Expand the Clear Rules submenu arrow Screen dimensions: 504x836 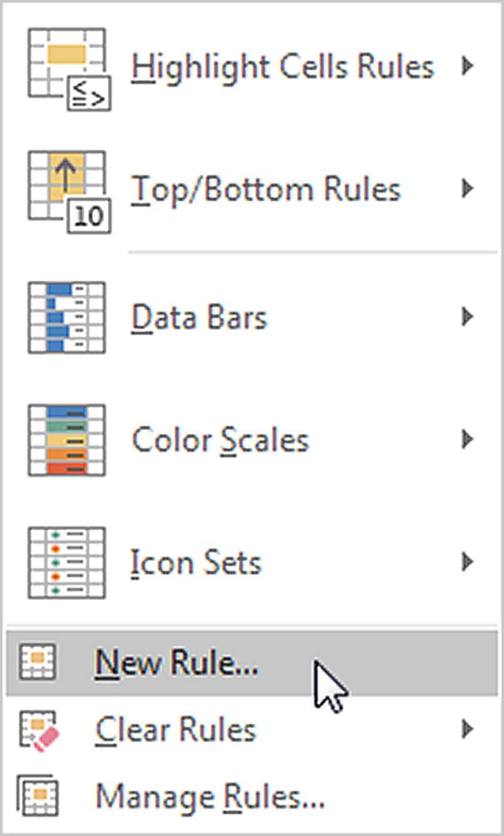[x=466, y=729]
